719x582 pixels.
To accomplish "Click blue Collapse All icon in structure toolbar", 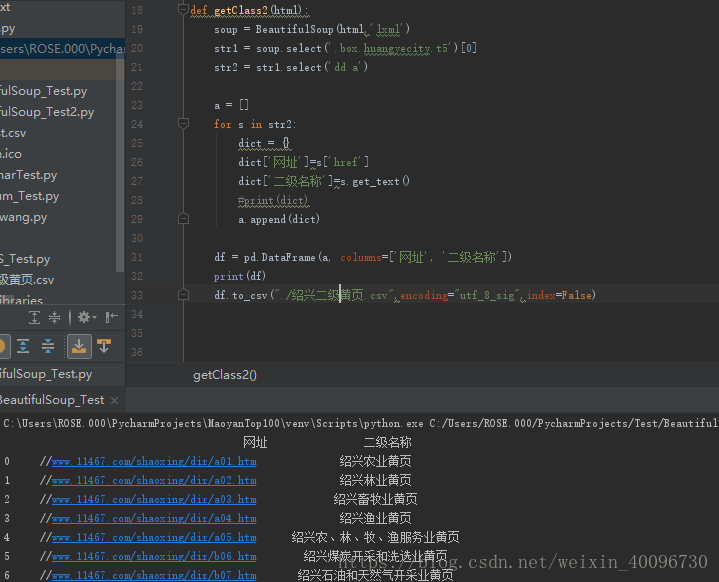I will (x=48, y=346).
